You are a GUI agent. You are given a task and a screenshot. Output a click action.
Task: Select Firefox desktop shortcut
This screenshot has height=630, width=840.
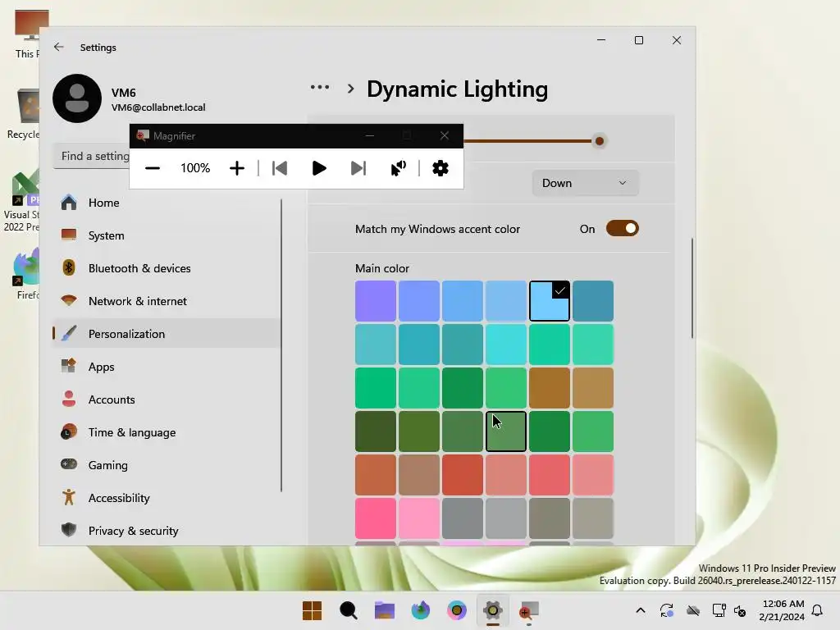click(25, 274)
